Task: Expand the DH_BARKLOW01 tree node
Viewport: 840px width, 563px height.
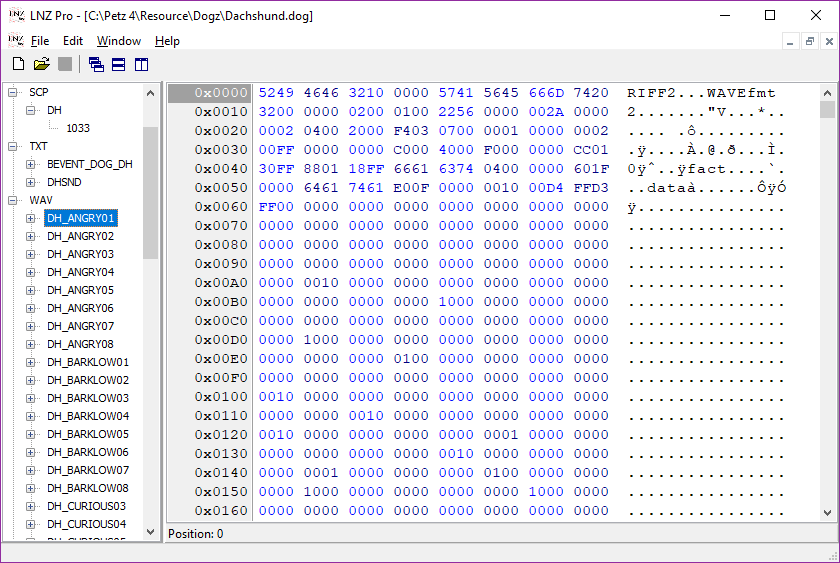Action: point(31,362)
